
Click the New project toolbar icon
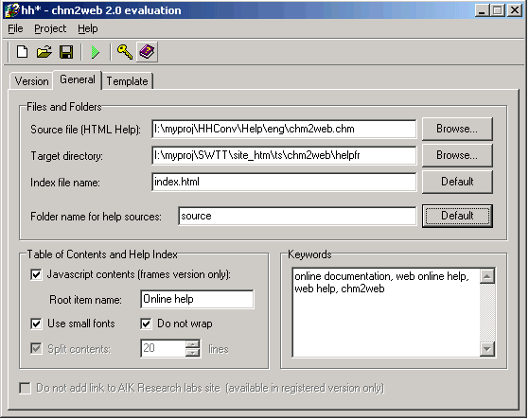[x=23, y=52]
